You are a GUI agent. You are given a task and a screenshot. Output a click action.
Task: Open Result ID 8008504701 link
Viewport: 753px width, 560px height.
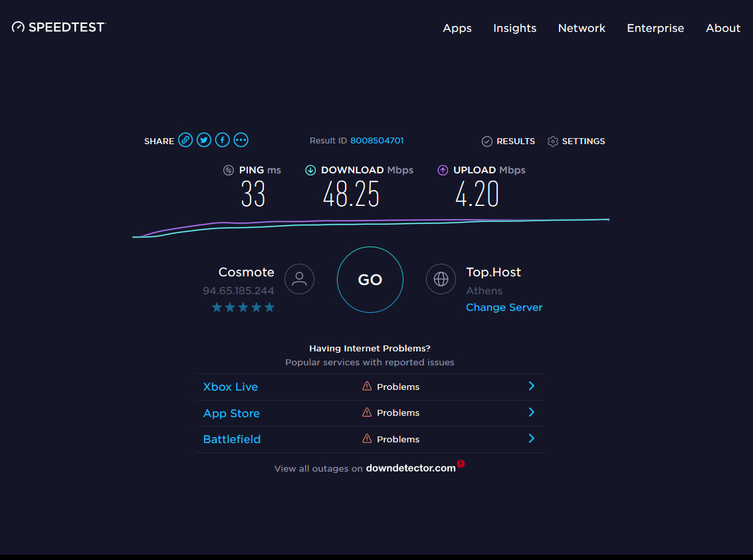[x=377, y=141]
